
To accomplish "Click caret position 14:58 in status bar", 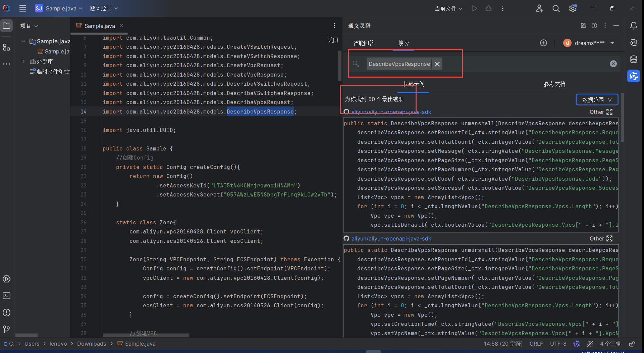I will 503,344.
